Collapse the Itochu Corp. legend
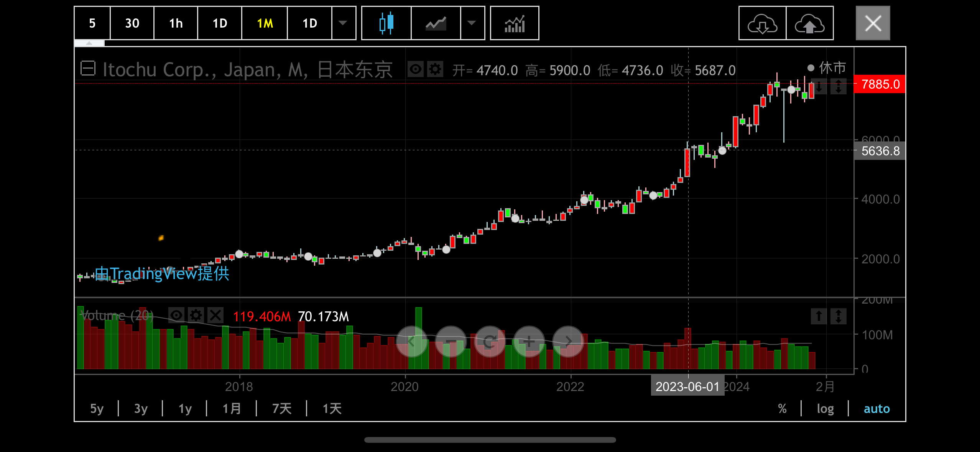Image resolution: width=980 pixels, height=452 pixels. (x=88, y=69)
